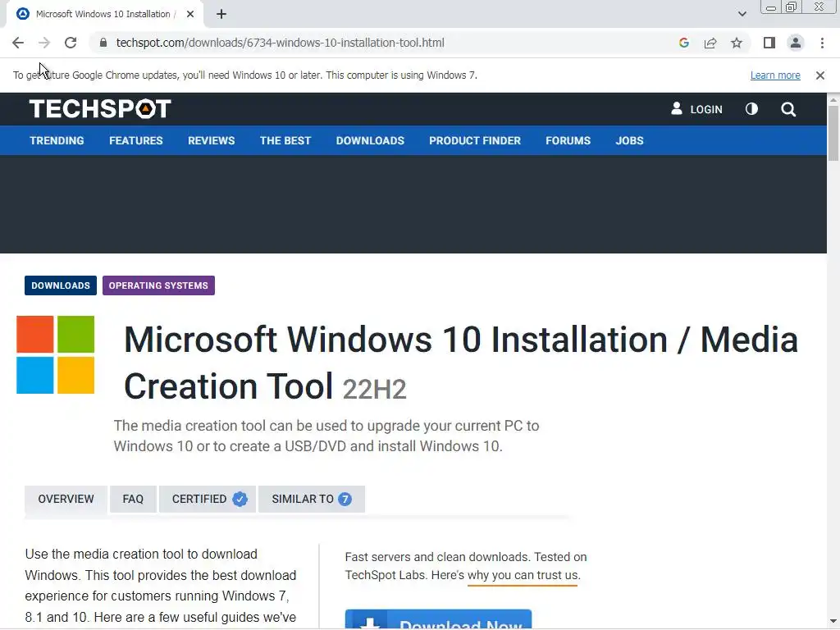Click the padlock site info icon
Viewport: 840px width, 630px height.
pyautogui.click(x=103, y=43)
